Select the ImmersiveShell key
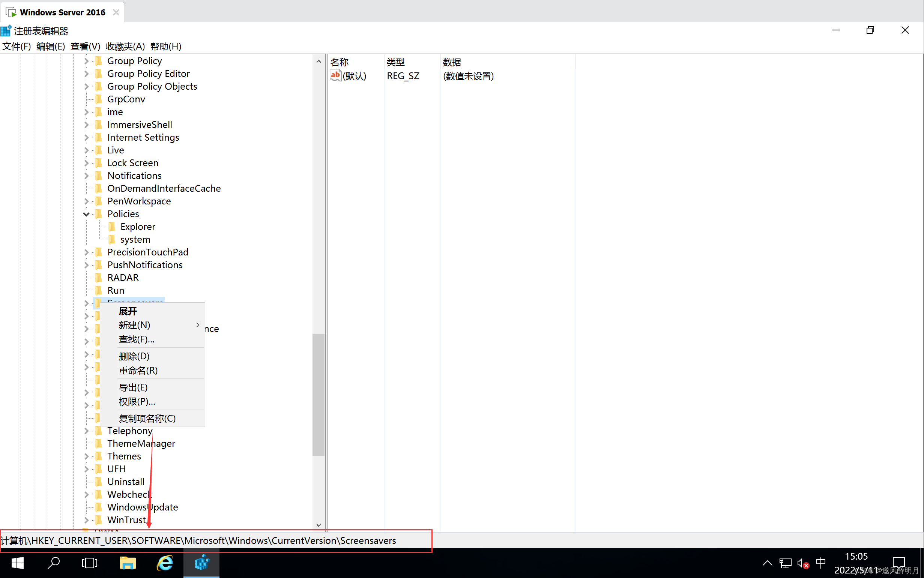This screenshot has width=924, height=578. (140, 125)
